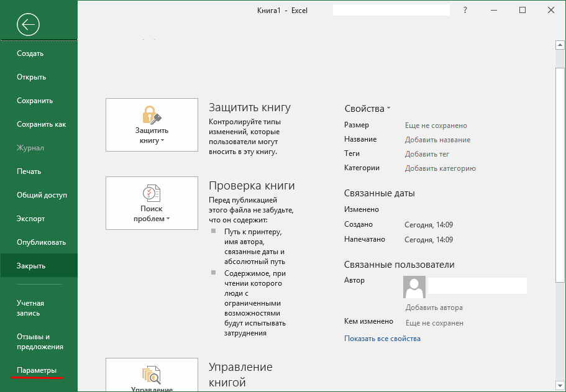
Task: Expand the Свойства properties dropdown
Action: pos(367,108)
